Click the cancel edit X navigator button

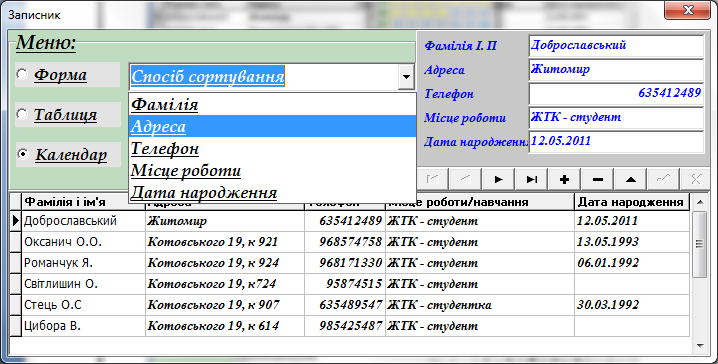coord(696,179)
